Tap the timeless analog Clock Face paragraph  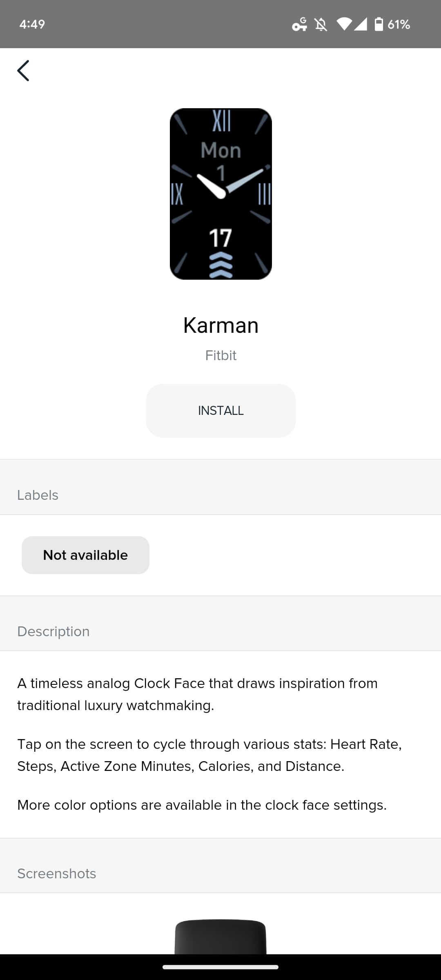[x=197, y=694]
